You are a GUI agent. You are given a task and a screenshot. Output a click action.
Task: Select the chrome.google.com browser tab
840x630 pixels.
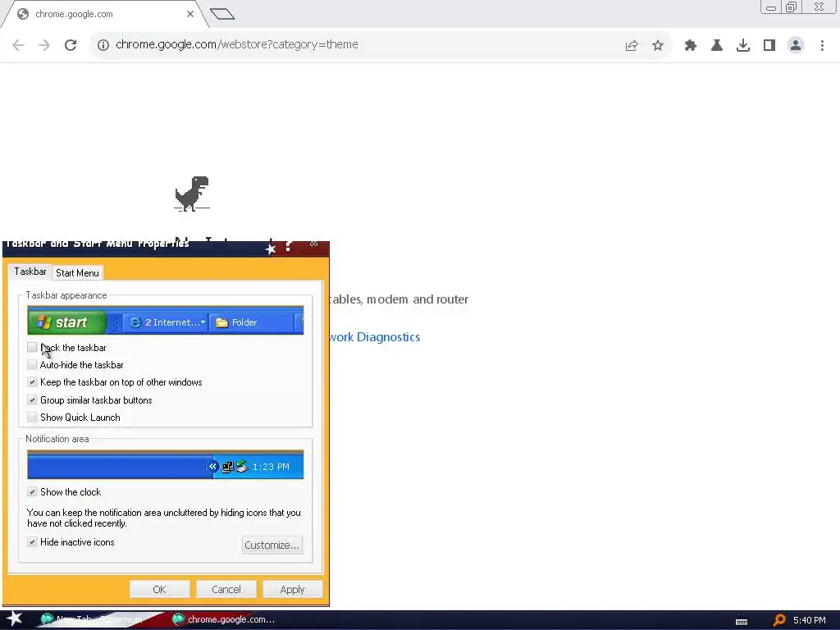coord(104,14)
